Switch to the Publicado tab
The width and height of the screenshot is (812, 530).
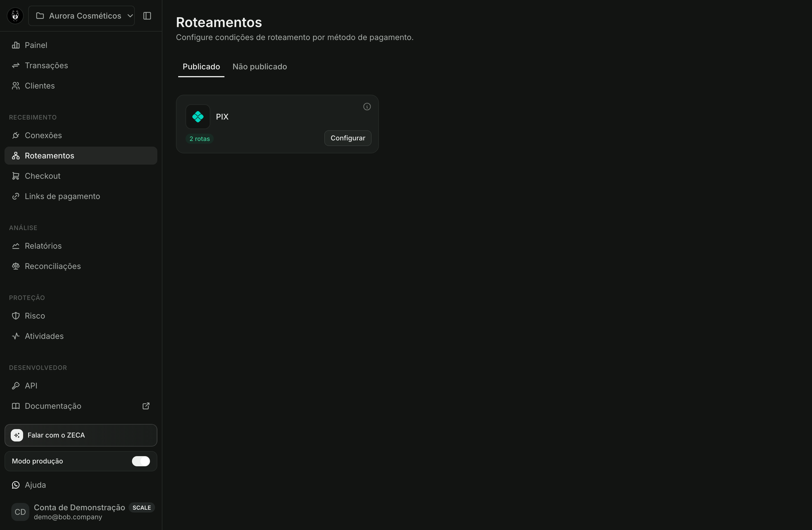coord(201,67)
